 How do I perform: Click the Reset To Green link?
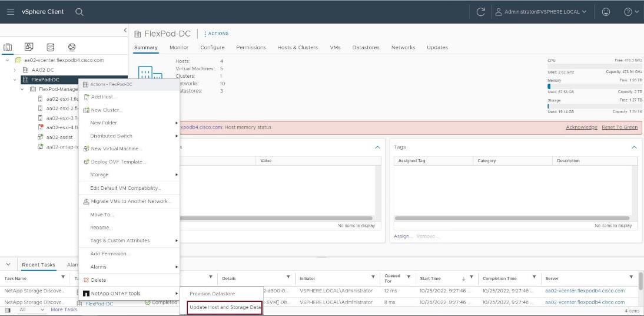(x=619, y=127)
